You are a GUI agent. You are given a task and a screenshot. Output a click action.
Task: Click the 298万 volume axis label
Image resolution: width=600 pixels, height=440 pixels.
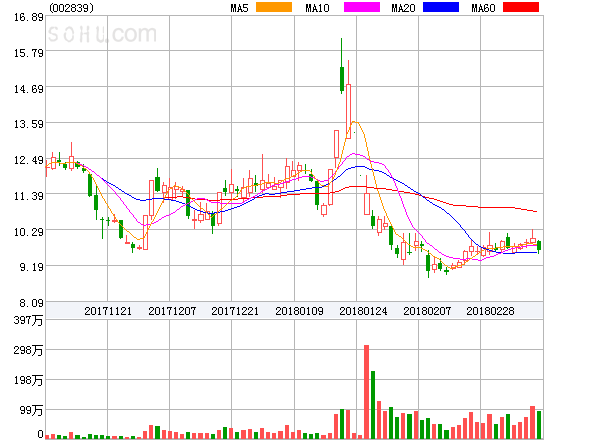pyautogui.click(x=28, y=350)
